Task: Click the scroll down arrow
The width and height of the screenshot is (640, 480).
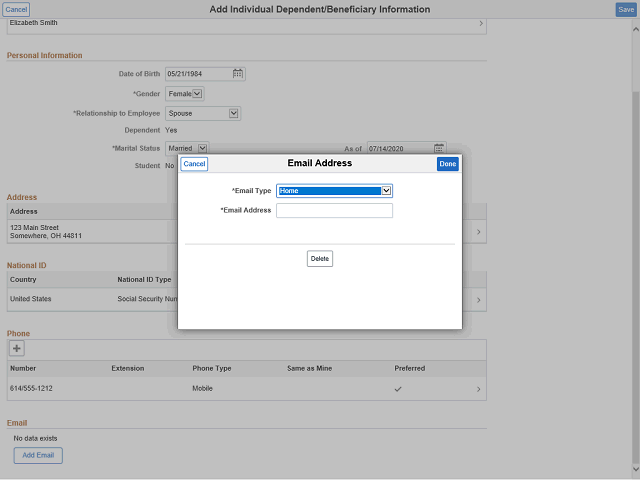Action: click(636, 469)
